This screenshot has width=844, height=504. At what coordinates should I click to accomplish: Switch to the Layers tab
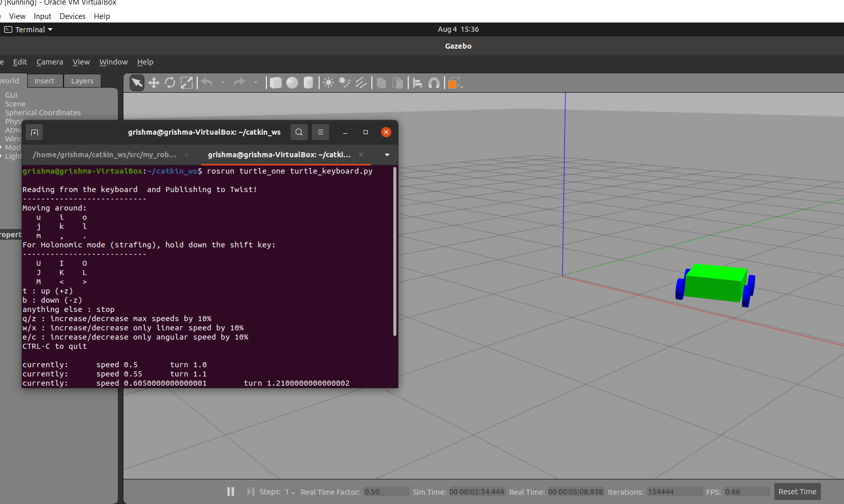(82, 81)
